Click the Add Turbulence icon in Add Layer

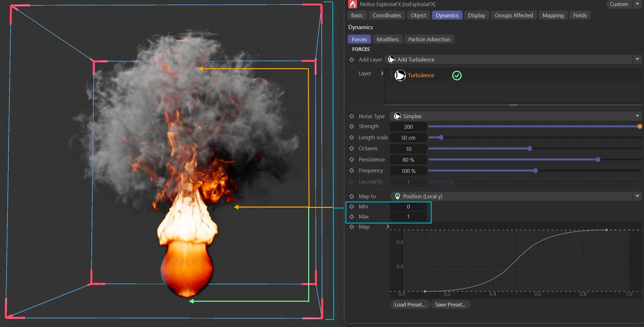391,59
